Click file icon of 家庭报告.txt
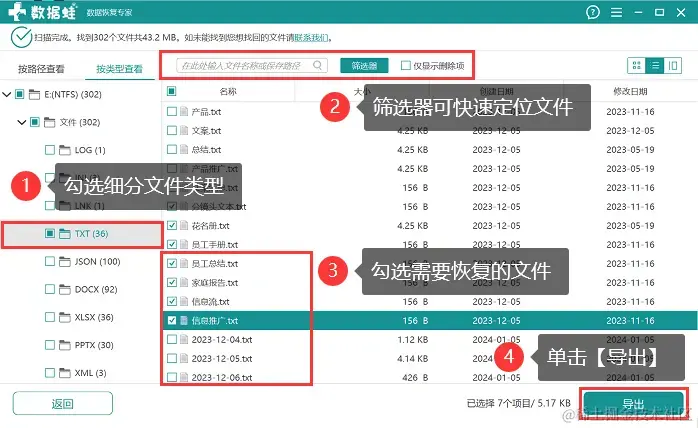 184,283
